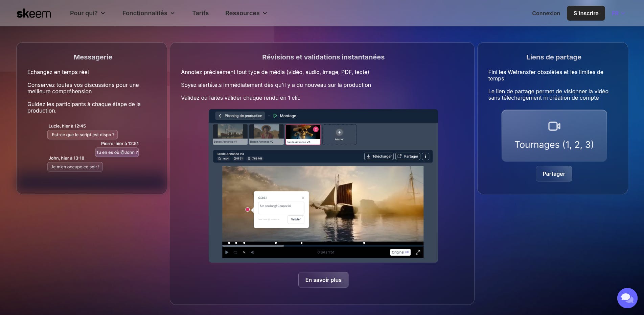The height and width of the screenshot is (315, 644).
Task: Mute the video player volume
Action: [253, 252]
